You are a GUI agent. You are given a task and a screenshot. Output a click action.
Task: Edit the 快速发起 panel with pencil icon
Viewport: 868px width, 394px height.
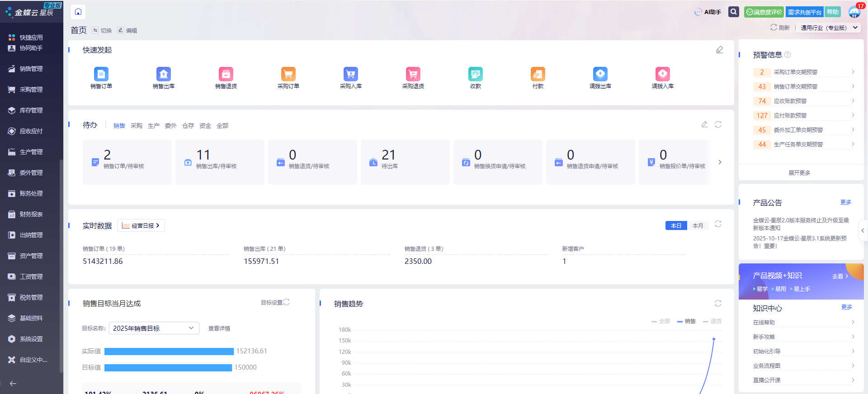[719, 50]
